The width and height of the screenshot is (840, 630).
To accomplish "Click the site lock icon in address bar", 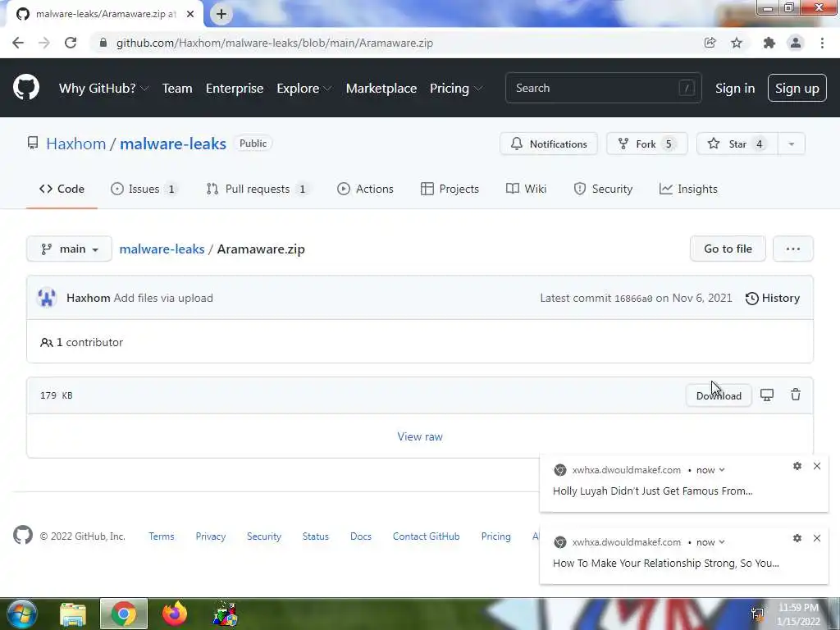I will 103,43.
